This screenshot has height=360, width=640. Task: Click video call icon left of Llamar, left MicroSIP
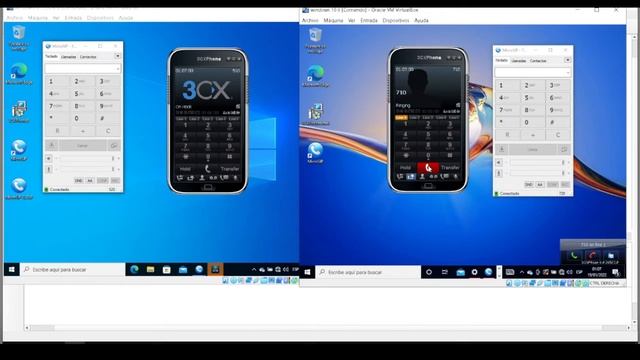point(51,145)
